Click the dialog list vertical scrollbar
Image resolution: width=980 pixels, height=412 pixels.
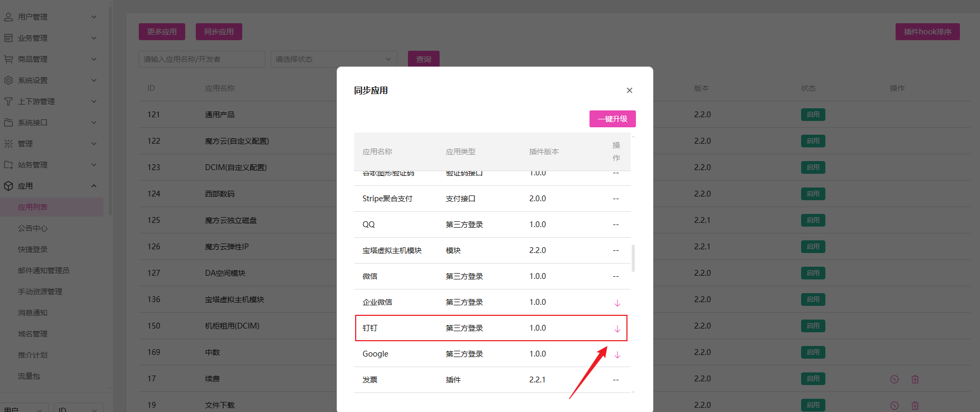[x=633, y=258]
